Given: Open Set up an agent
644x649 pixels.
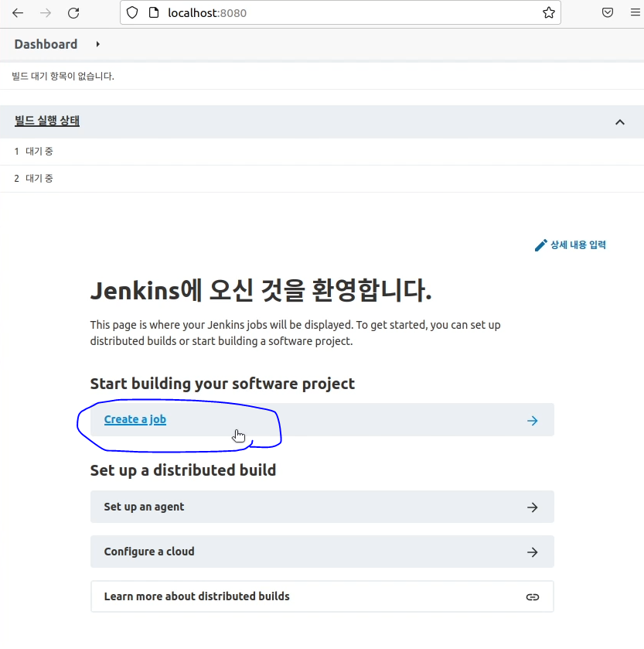Looking at the screenshot, I should pos(322,507).
